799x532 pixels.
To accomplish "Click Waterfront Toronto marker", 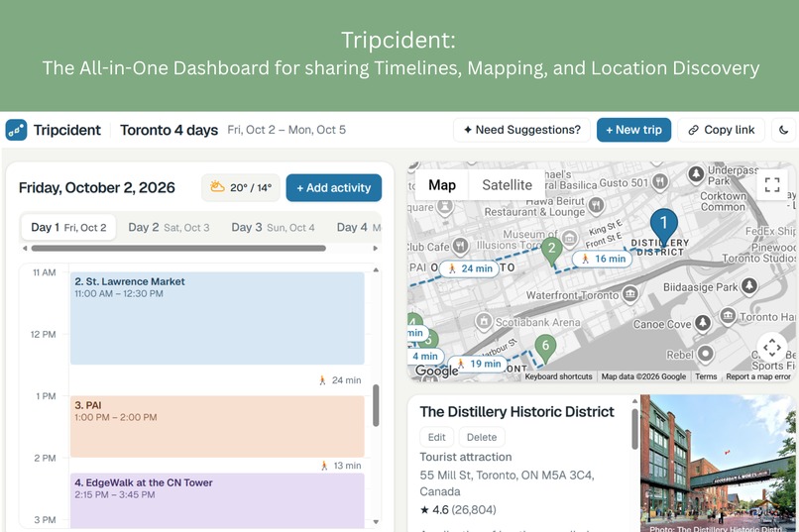I will (630, 294).
